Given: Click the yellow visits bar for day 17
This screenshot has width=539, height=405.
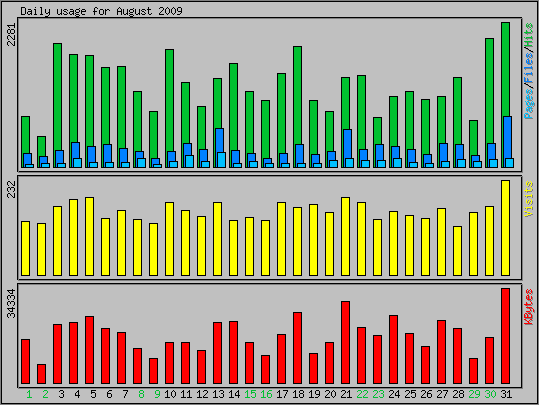Looking at the screenshot, I should [282, 239].
